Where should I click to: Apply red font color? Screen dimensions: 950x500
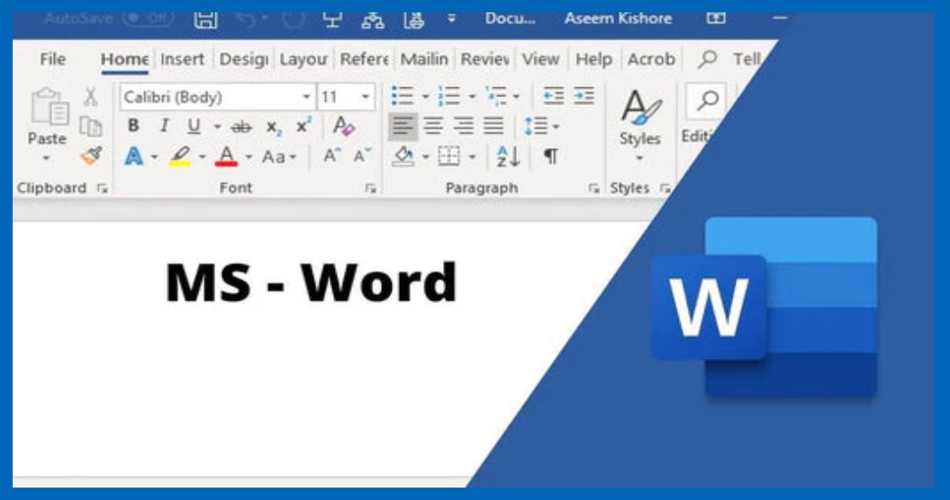(x=227, y=156)
